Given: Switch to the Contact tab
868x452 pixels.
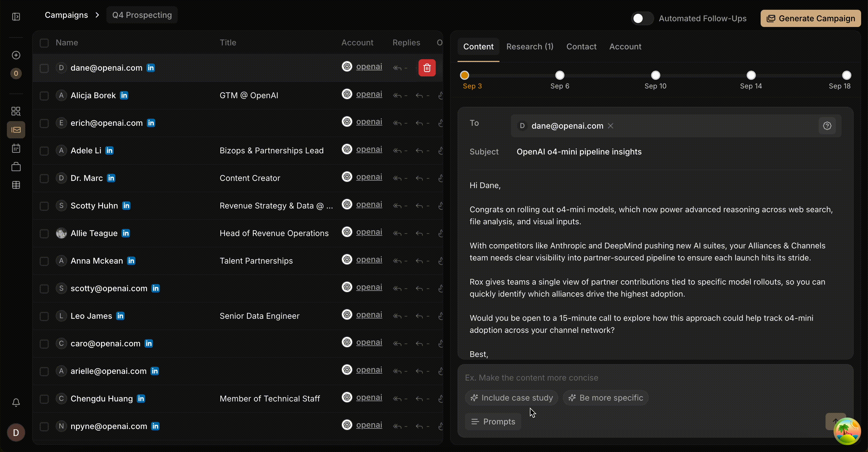Looking at the screenshot, I should [x=581, y=47].
